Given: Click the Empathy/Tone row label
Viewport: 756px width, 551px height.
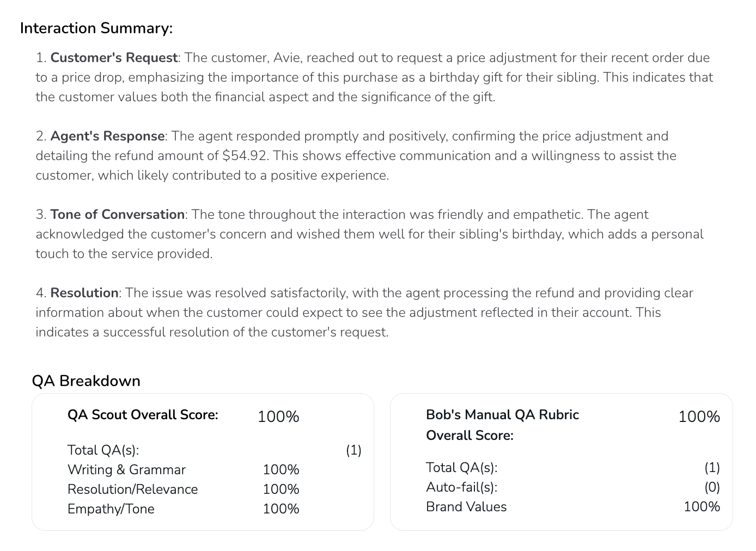Looking at the screenshot, I should (111, 509).
